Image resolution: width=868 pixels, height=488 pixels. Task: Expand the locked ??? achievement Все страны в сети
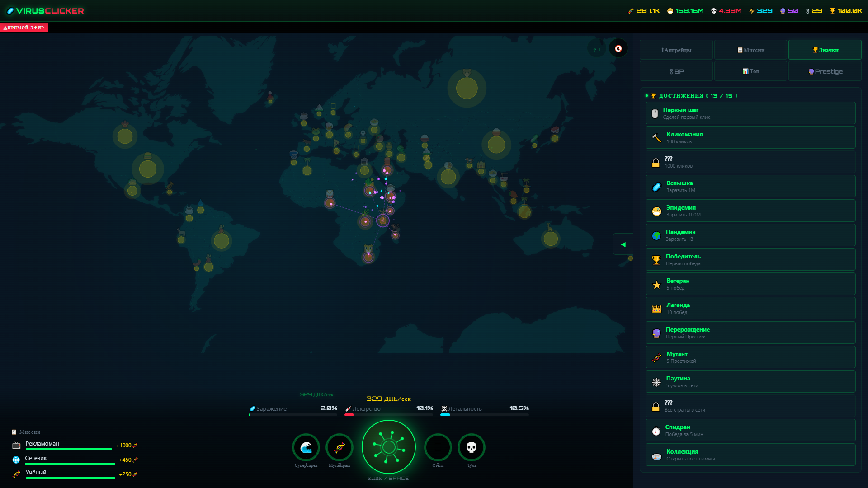click(749, 405)
